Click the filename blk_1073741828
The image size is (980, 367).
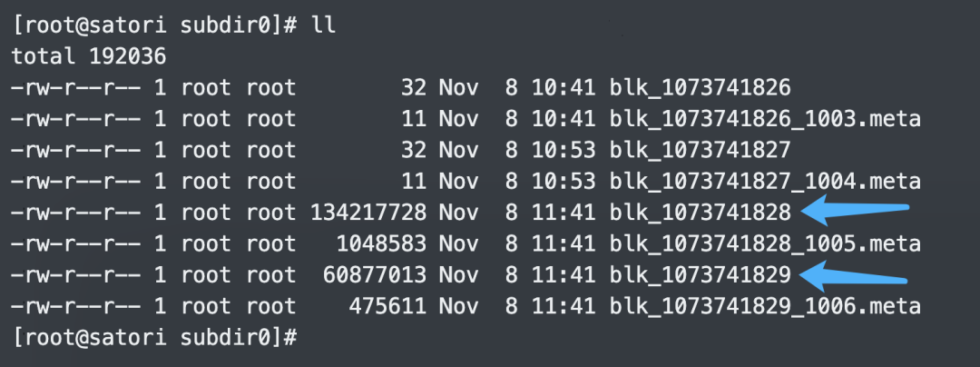pos(701,213)
